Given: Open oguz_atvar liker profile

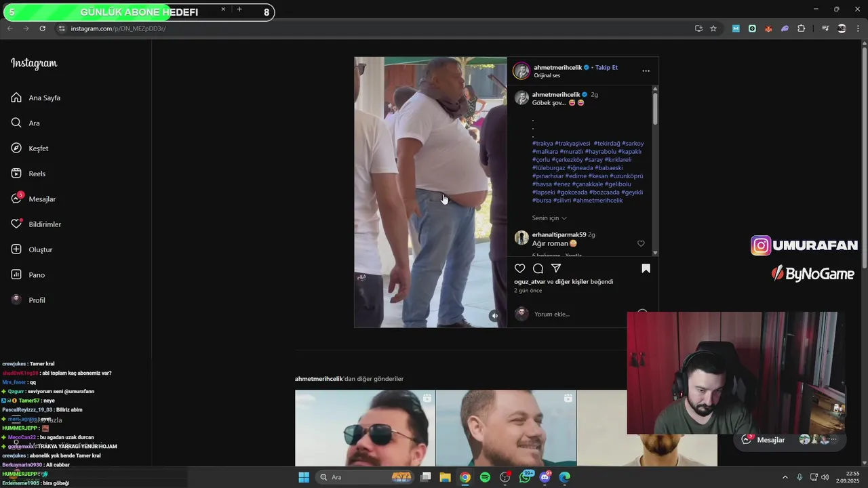Looking at the screenshot, I should pyautogui.click(x=530, y=281).
